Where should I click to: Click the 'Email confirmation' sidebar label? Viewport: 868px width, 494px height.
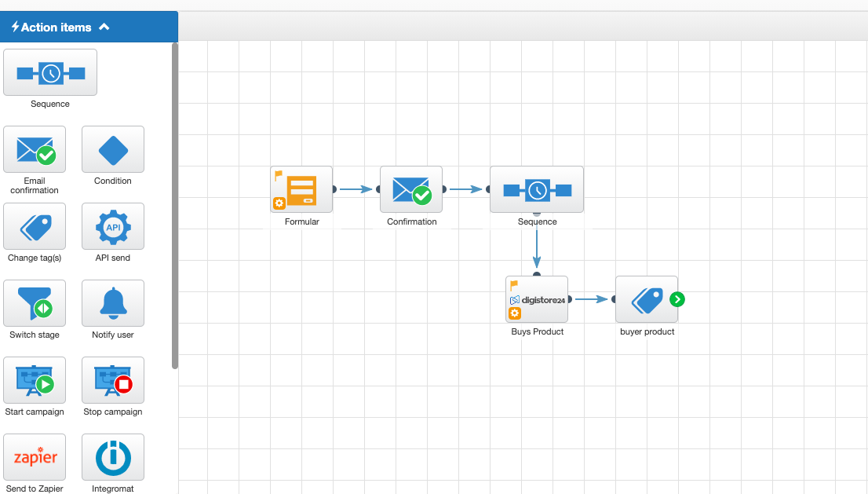tap(35, 185)
